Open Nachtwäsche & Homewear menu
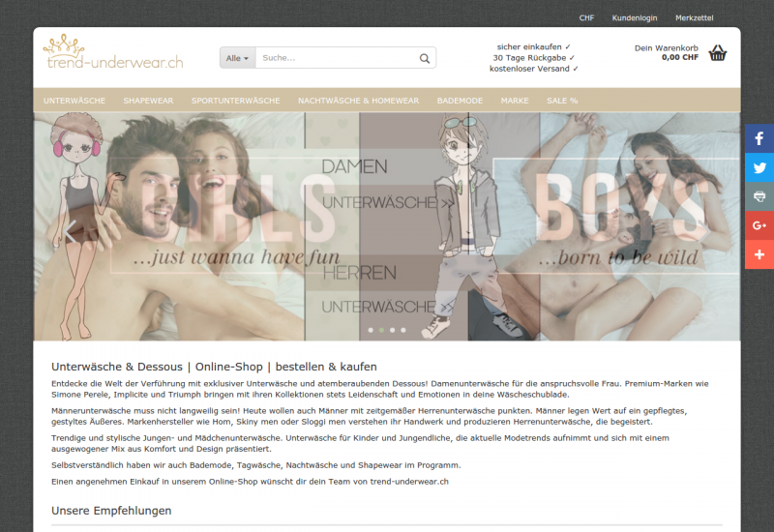774x532 pixels. click(358, 101)
